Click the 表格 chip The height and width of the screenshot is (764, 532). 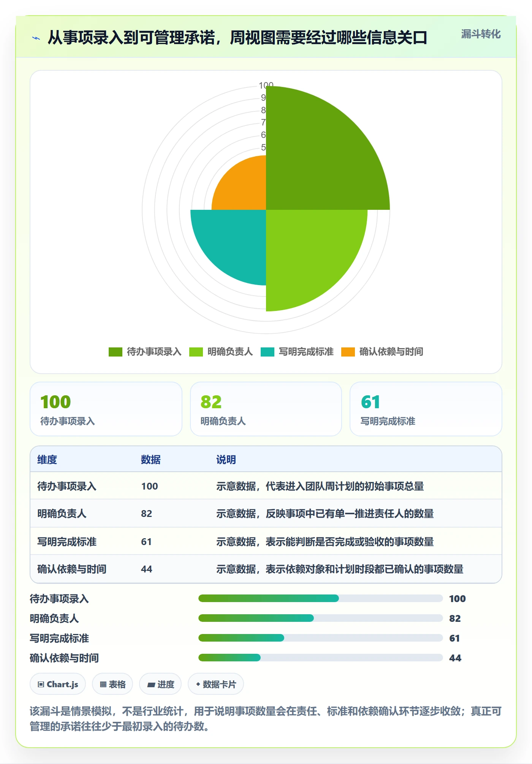point(112,684)
